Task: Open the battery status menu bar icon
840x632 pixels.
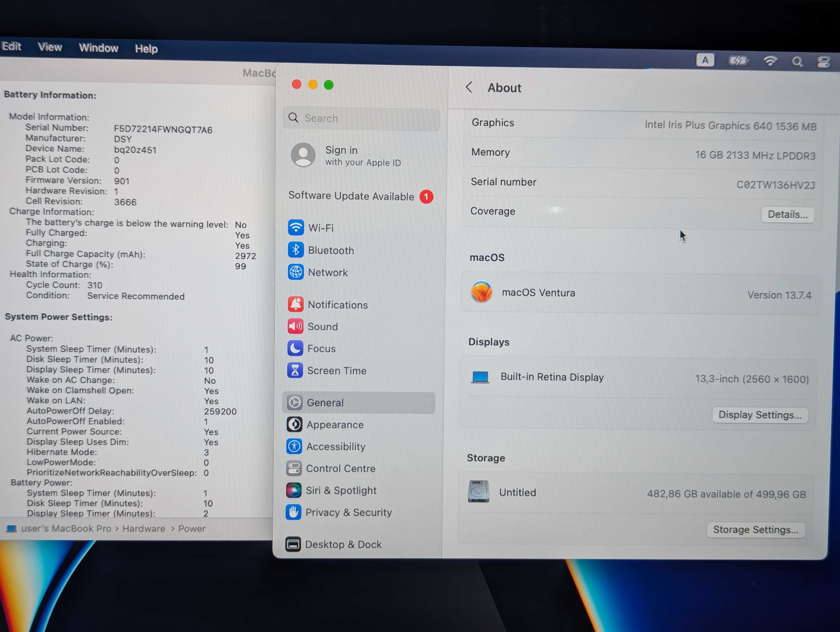Action: pyautogui.click(x=738, y=60)
